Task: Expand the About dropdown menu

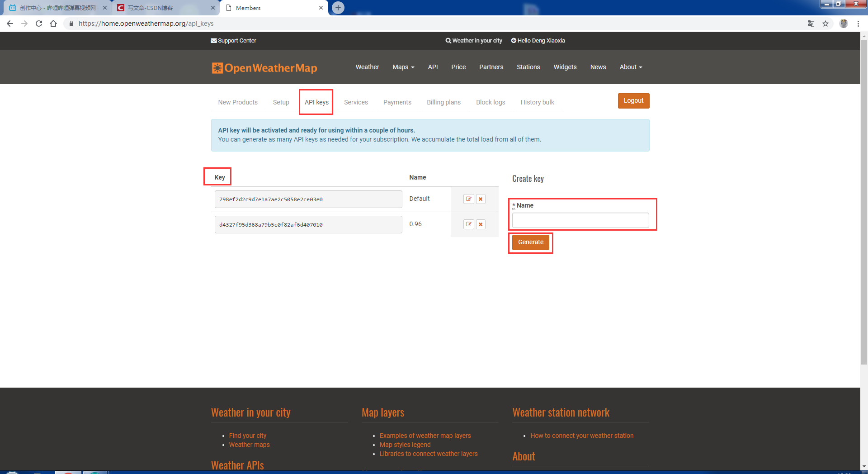Action: click(631, 67)
